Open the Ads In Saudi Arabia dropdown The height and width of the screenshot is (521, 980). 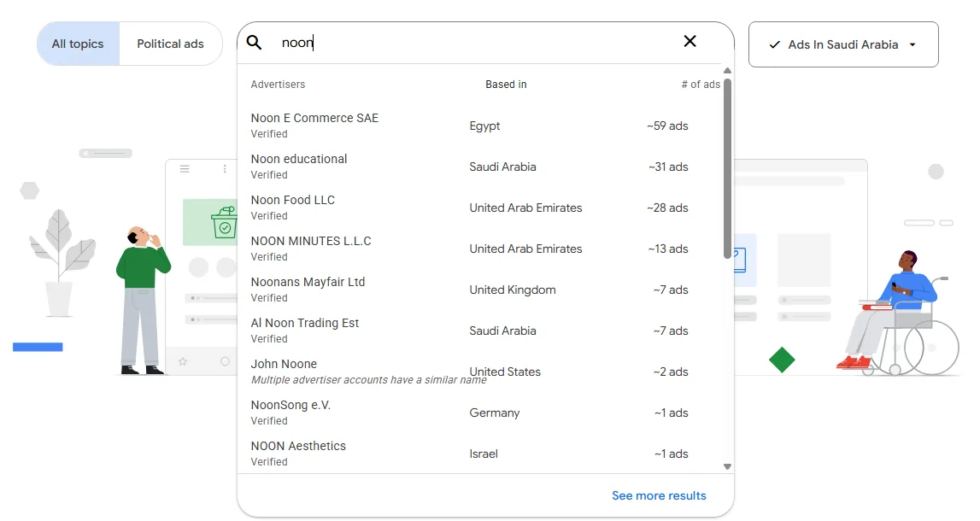843,44
